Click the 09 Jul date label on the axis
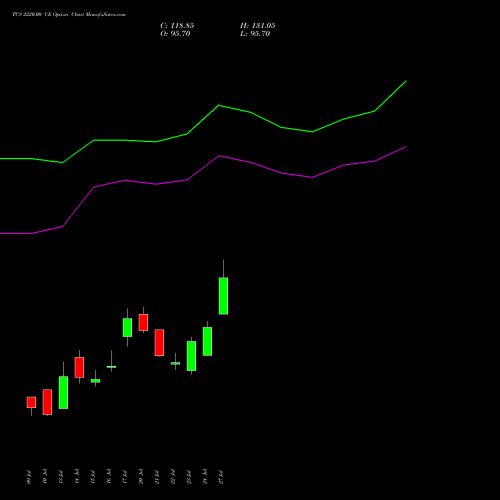500x500 pixels. click(x=29, y=477)
